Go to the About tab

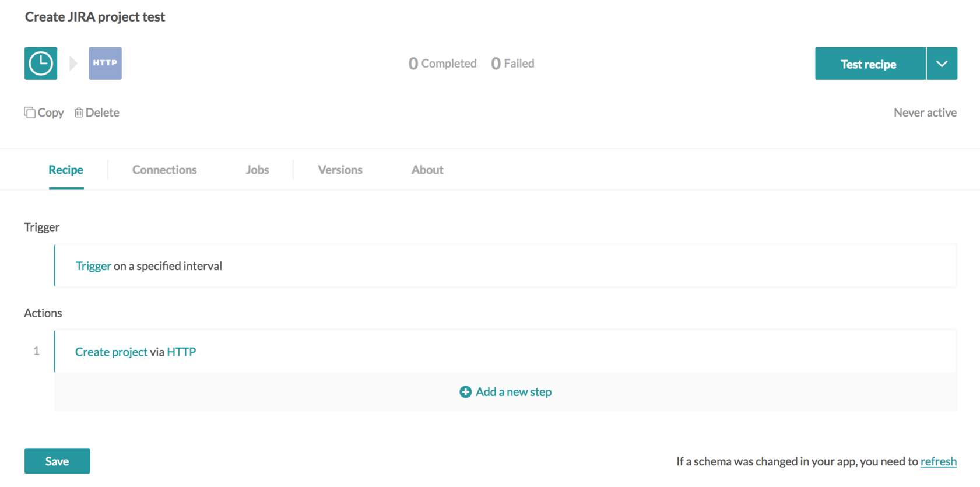pyautogui.click(x=427, y=170)
